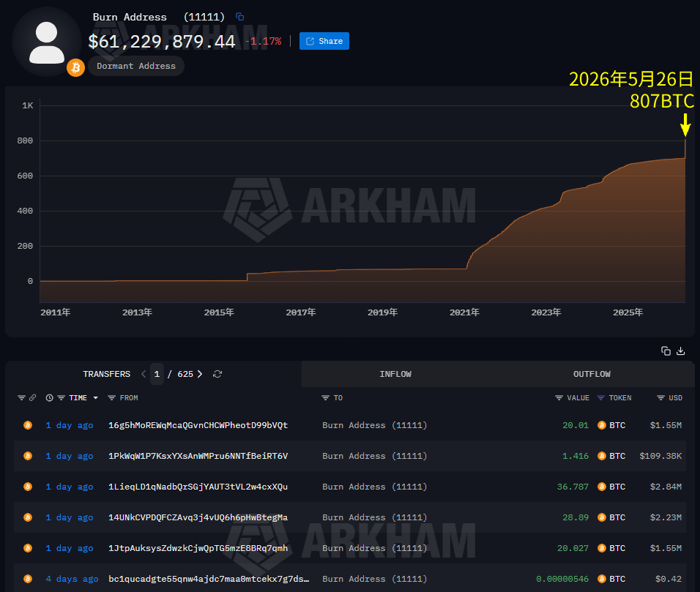This screenshot has width=700, height=592.
Task: Click the row chain icon for 36.787 BTC transfer
Action: [x=28, y=487]
